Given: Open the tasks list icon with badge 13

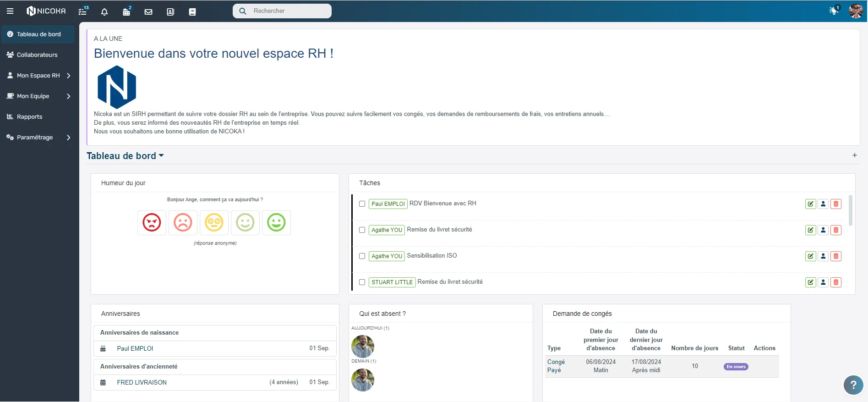Looking at the screenshot, I should click(x=83, y=11).
